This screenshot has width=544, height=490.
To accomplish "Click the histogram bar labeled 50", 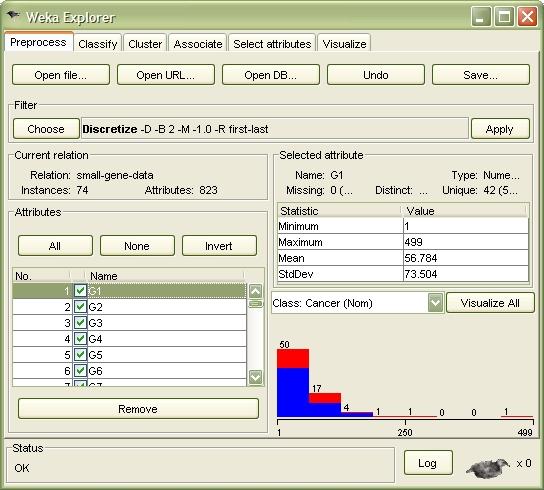I will [x=293, y=383].
